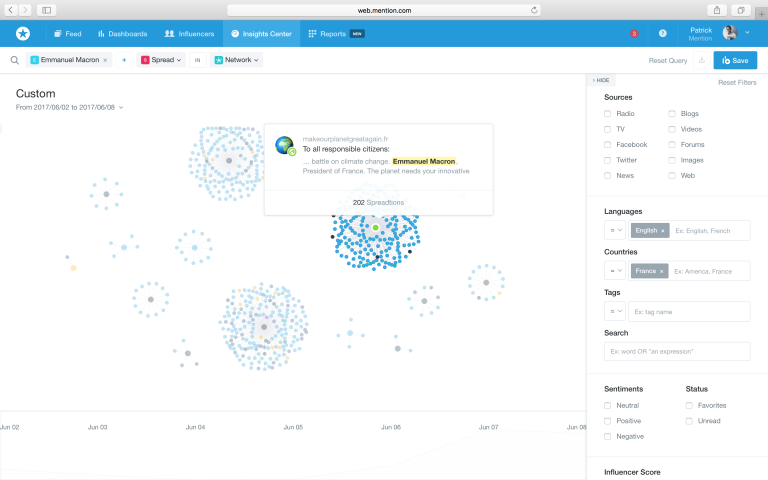This screenshot has height=480, width=768.
Task: Click the green center network node
Action: point(376,228)
